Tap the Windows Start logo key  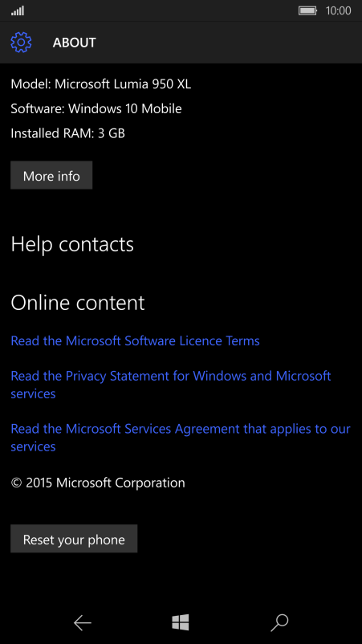[181, 622]
